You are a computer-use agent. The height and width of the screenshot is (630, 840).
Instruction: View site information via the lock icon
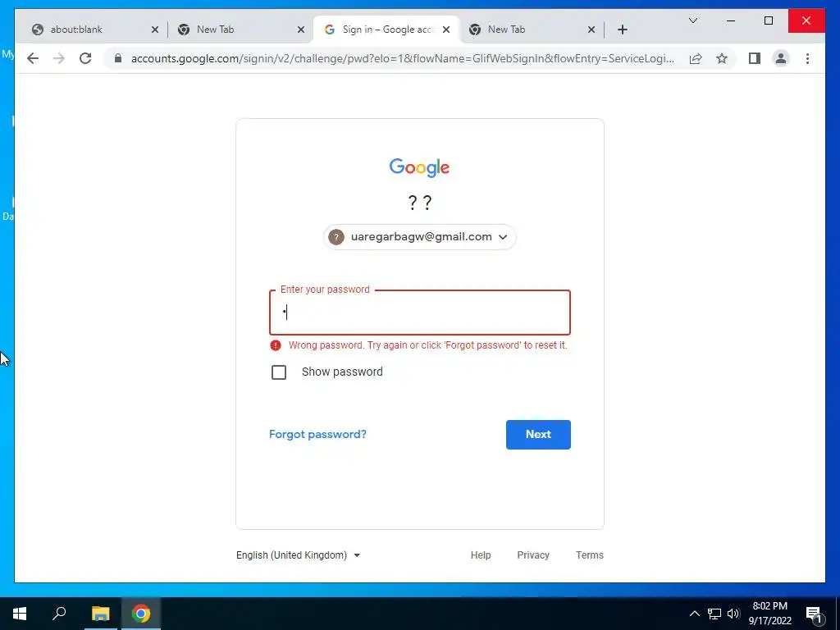(x=118, y=58)
